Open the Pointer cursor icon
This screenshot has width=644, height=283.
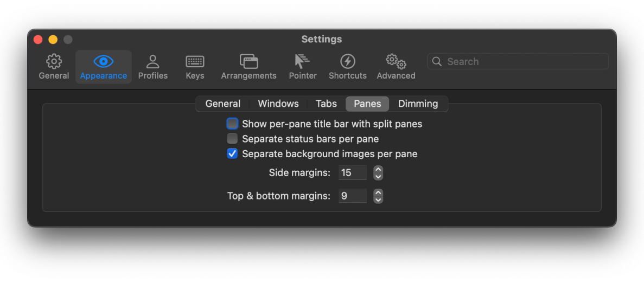click(x=302, y=61)
